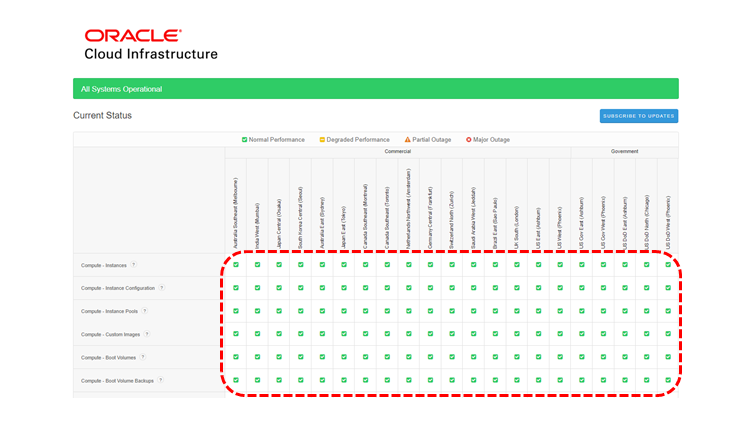Click the help icon beside Compute - Instance Configuration

coord(161,288)
